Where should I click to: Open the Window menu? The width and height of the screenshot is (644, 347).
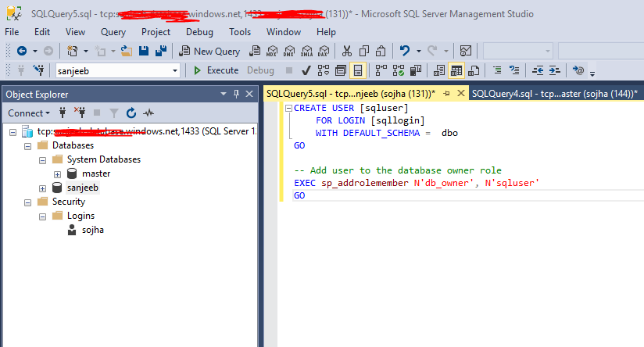click(x=284, y=31)
